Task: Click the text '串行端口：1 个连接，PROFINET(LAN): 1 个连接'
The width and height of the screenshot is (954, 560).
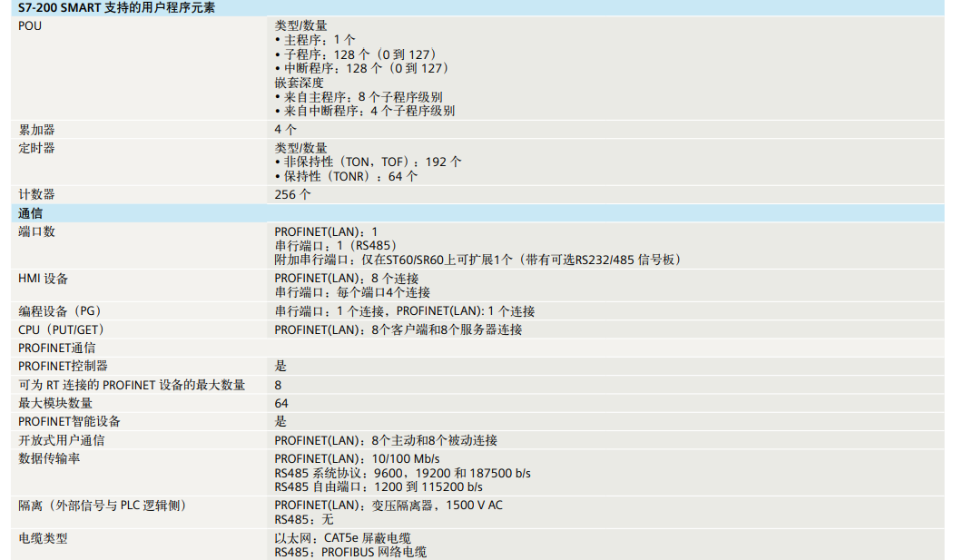Action: click(405, 311)
